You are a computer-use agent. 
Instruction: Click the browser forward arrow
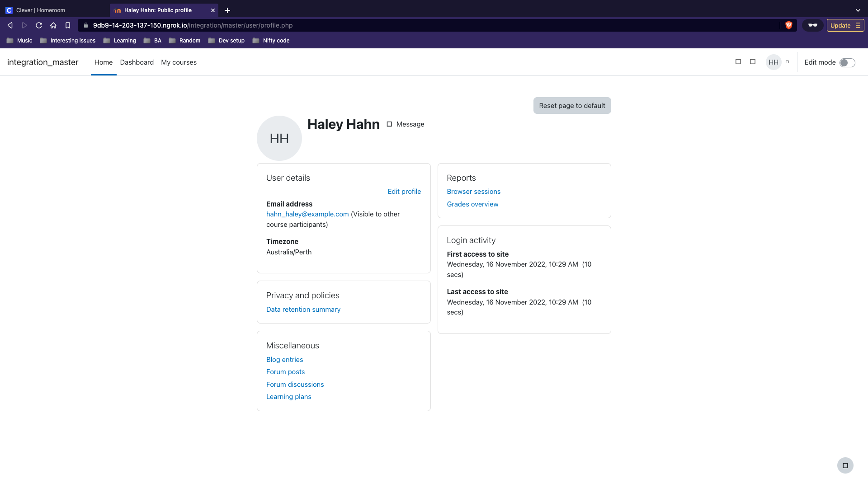click(24, 25)
